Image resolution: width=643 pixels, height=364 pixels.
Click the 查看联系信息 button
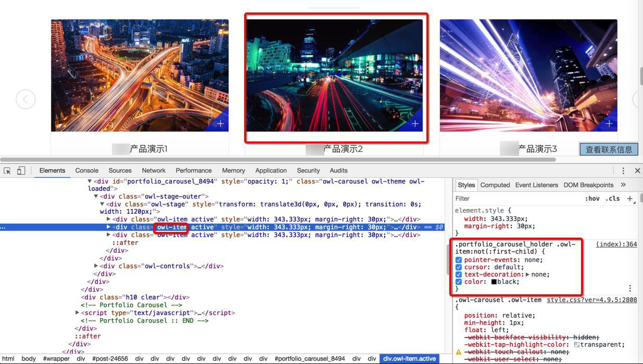pos(609,149)
